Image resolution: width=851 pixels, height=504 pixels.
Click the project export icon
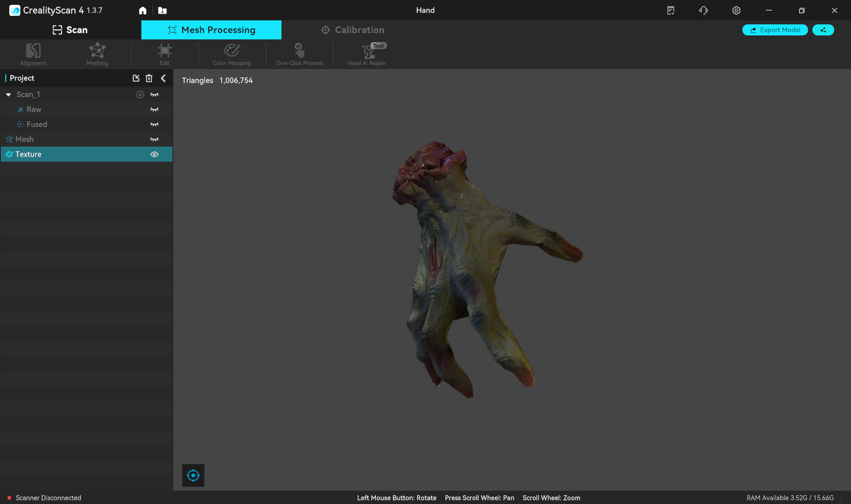click(136, 78)
